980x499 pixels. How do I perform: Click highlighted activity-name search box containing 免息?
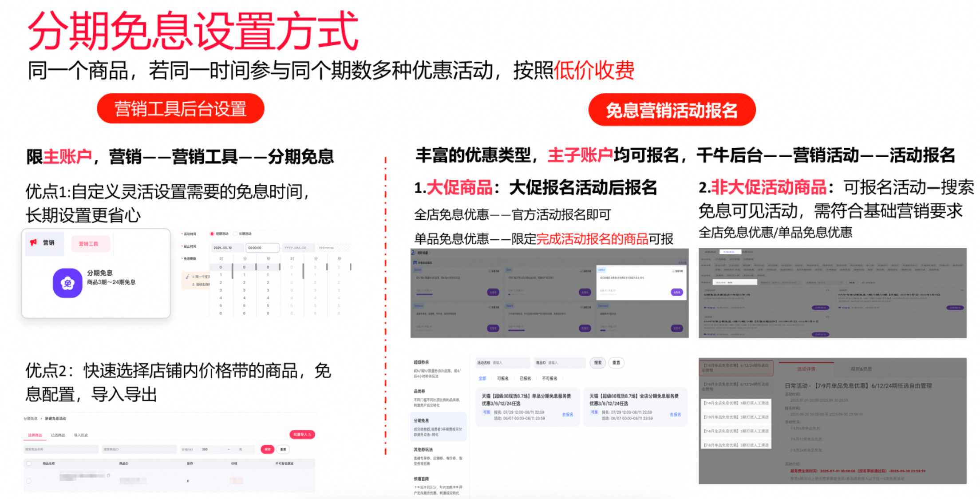[735, 282]
